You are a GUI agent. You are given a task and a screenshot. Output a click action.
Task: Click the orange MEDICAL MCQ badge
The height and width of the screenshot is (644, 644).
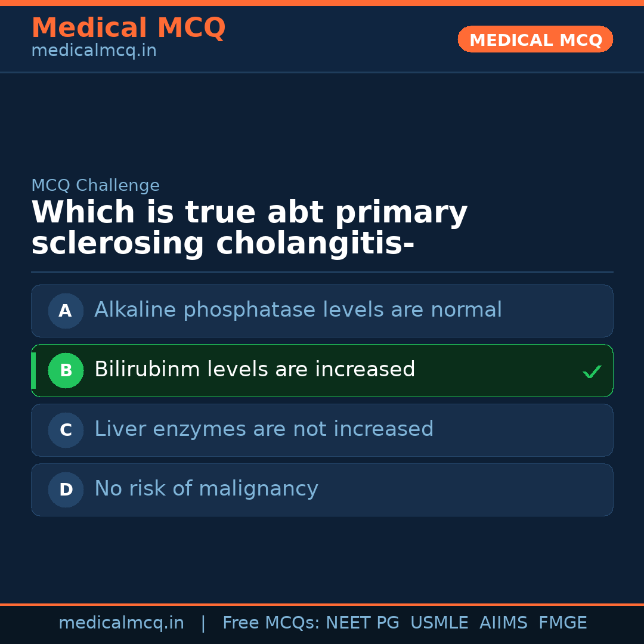pos(535,40)
